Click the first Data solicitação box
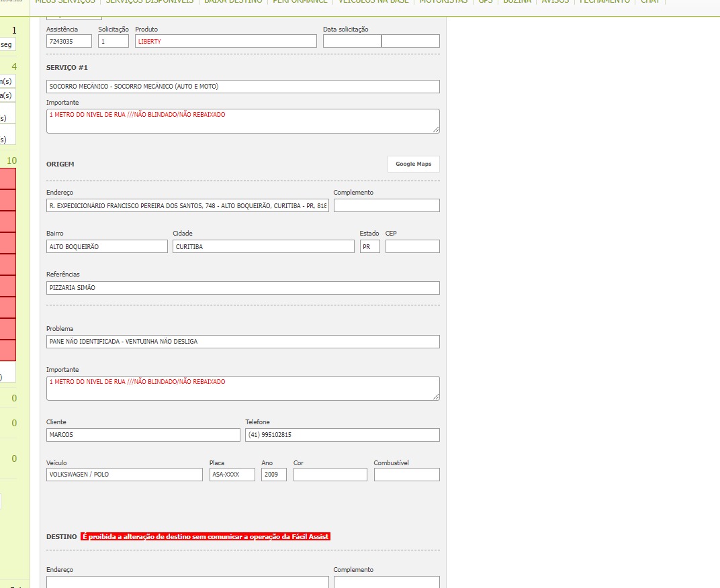This screenshot has height=588, width=720. [x=352, y=41]
